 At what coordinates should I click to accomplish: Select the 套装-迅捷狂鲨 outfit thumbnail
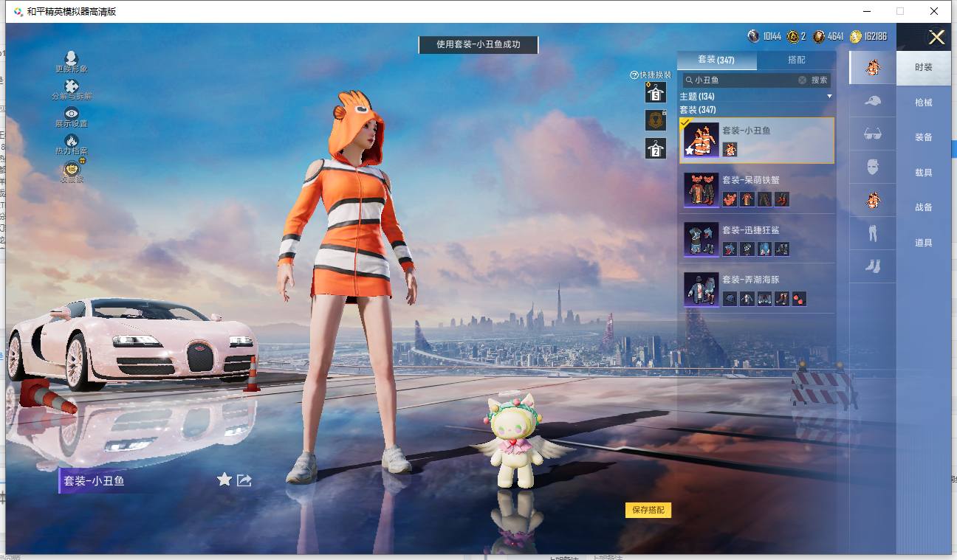(x=701, y=240)
